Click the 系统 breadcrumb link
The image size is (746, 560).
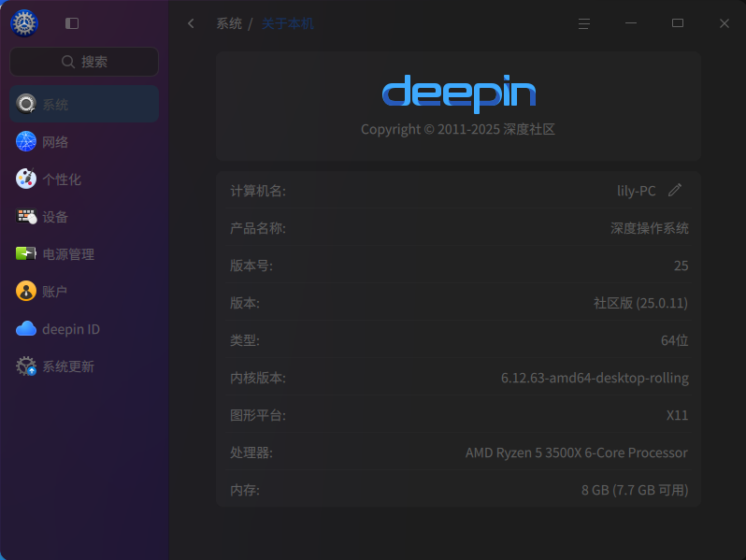(x=229, y=23)
